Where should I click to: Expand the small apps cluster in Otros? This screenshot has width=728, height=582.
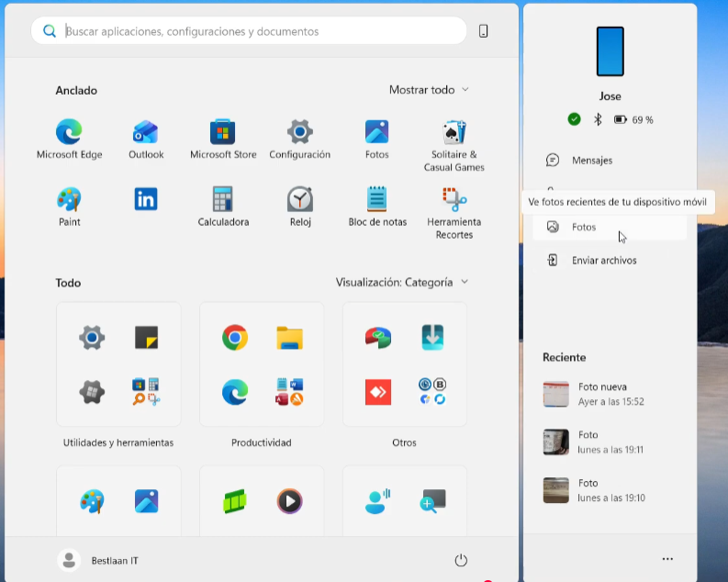click(432, 392)
